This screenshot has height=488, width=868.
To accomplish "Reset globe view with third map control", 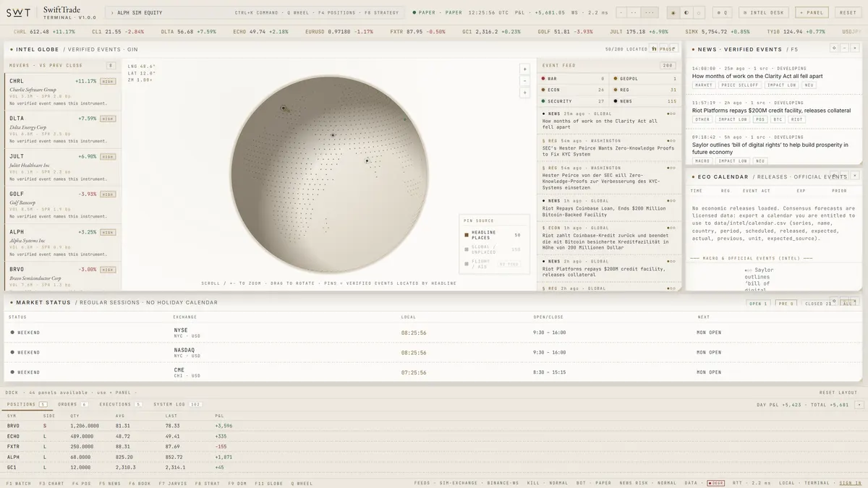I will pos(524,92).
